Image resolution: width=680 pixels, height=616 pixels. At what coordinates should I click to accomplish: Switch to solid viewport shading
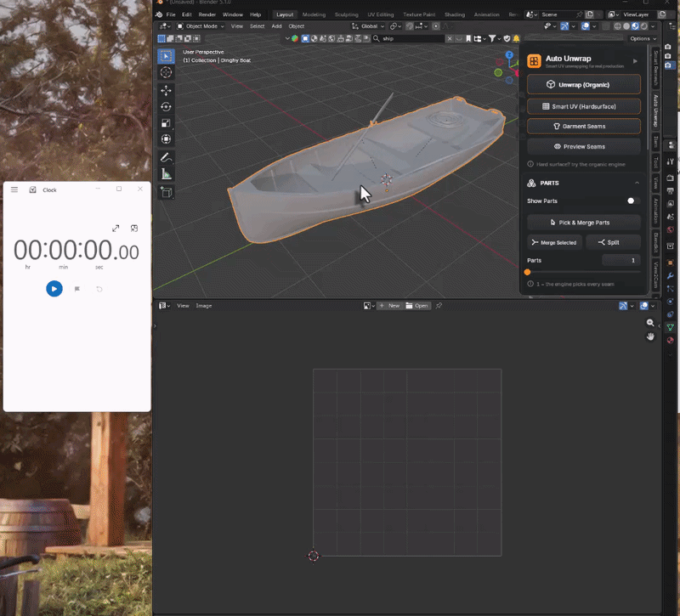tap(626, 26)
